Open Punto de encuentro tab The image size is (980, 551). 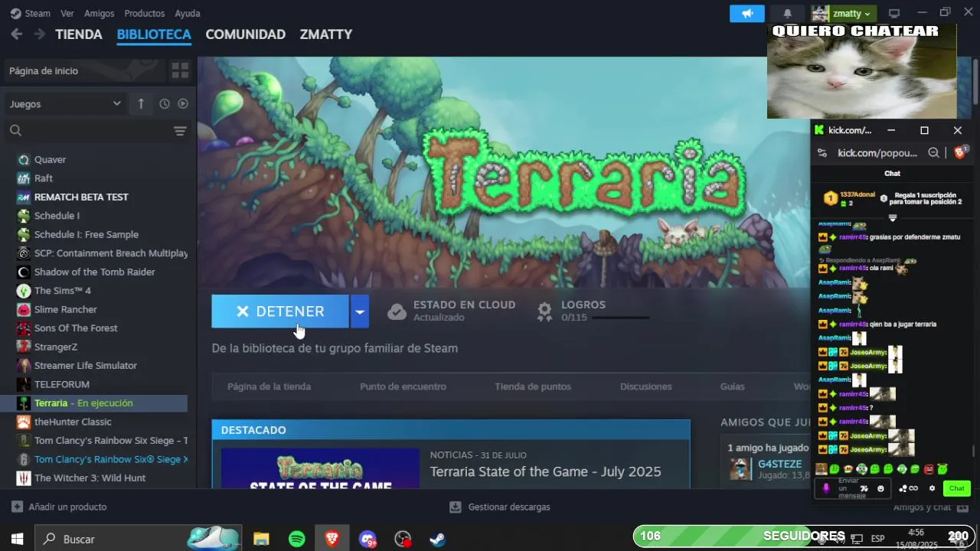pyautogui.click(x=403, y=386)
